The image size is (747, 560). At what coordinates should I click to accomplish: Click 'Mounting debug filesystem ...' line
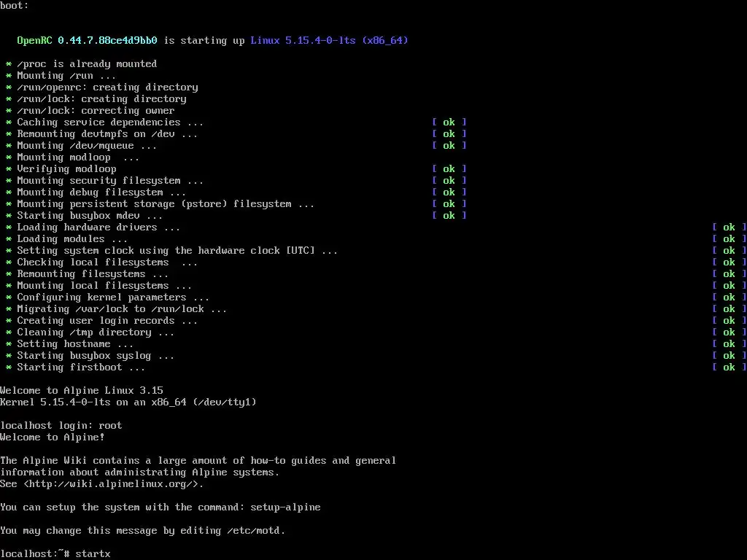pyautogui.click(x=101, y=192)
